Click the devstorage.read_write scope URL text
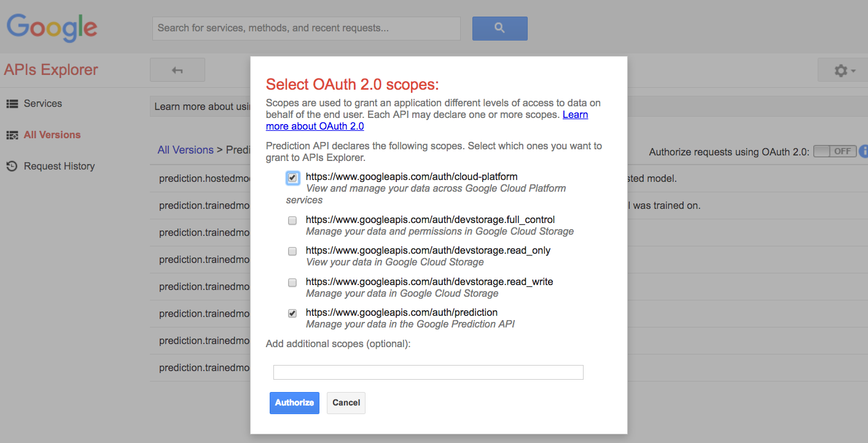The width and height of the screenshot is (868, 443). 429,282
